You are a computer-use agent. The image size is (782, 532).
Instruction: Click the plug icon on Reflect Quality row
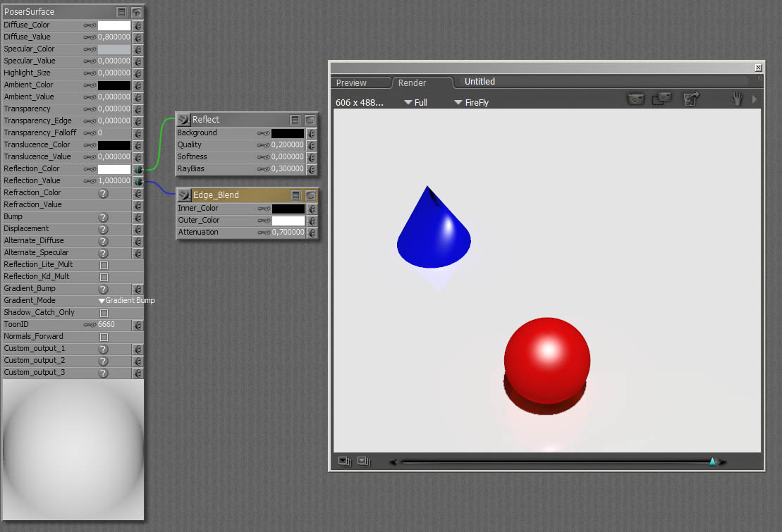(x=312, y=146)
